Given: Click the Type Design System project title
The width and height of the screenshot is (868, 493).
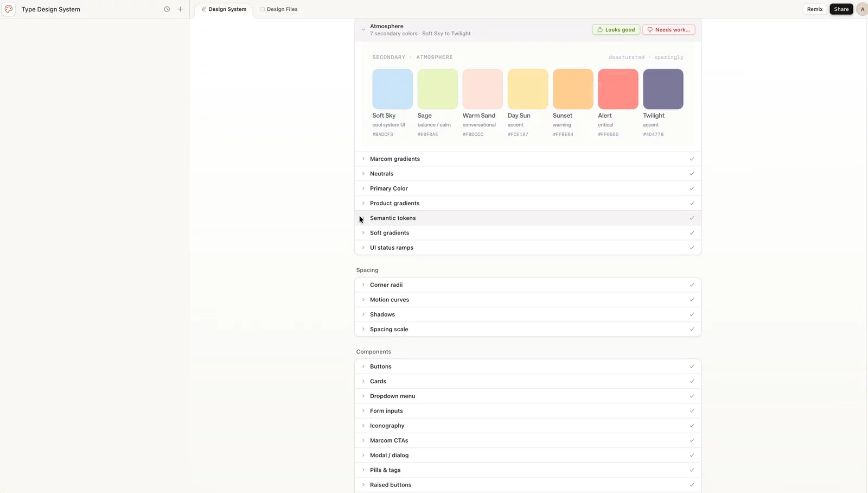Looking at the screenshot, I should point(51,9).
